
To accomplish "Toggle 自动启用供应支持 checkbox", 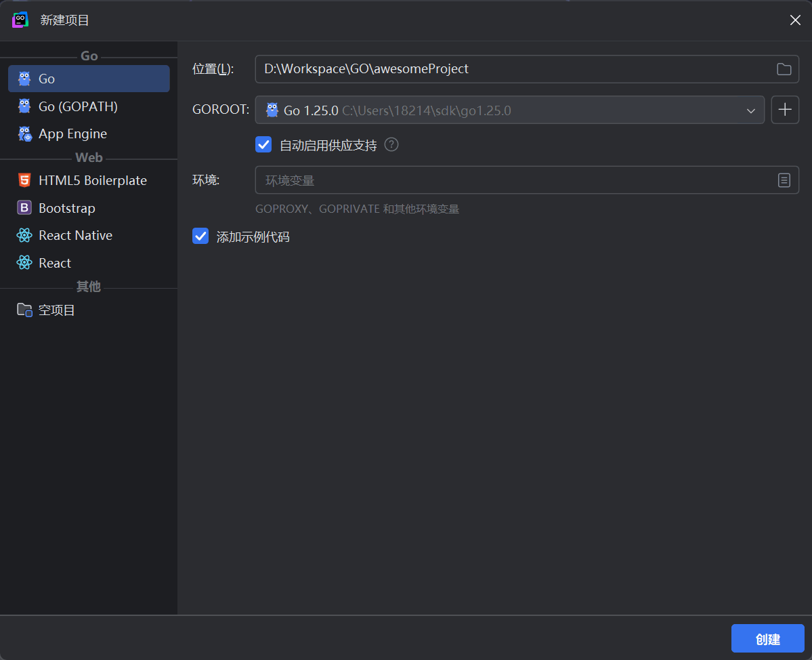I will [263, 144].
